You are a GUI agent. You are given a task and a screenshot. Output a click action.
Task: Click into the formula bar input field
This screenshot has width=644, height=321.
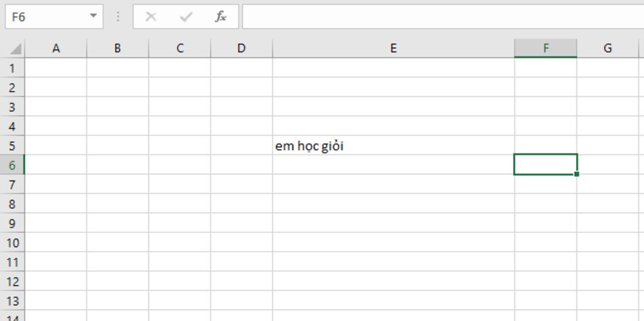pos(443,17)
